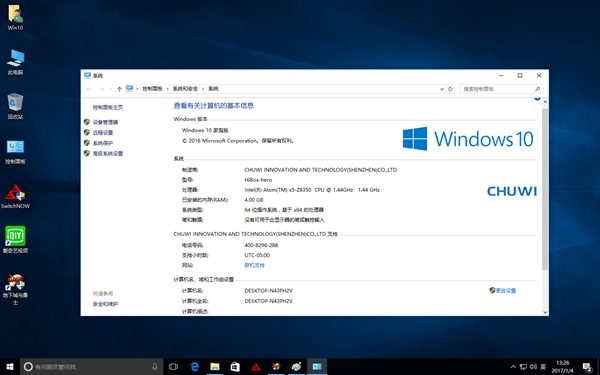The height and width of the screenshot is (375, 600).
Task: Click the back arrow in the System window
Action: (89, 89)
